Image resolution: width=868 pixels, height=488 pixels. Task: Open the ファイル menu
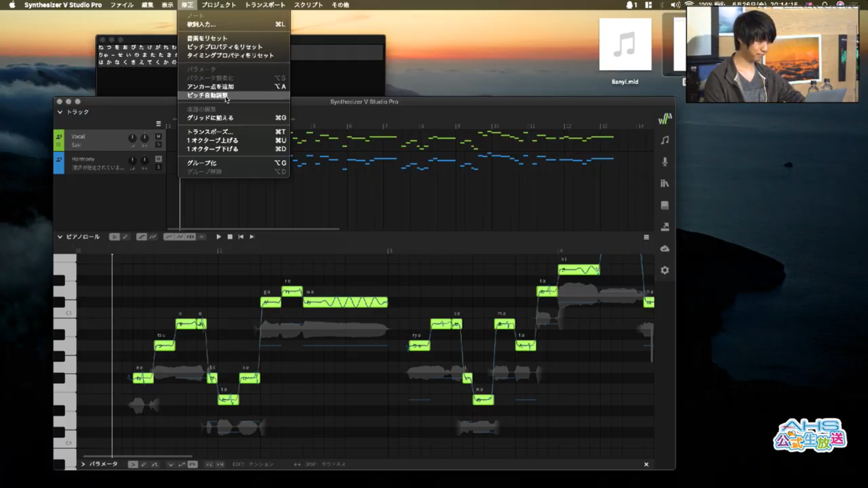(122, 5)
